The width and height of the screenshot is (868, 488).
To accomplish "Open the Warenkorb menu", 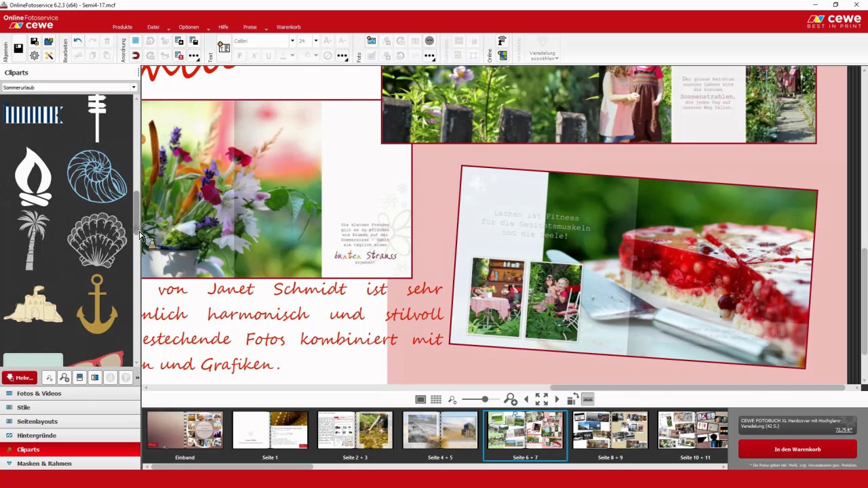I will (288, 27).
